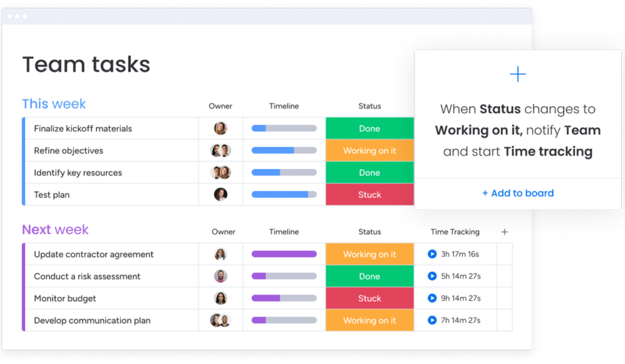The height and width of the screenshot is (364, 625).
Task: Click the large plus icon in automation card
Action: [518, 74]
